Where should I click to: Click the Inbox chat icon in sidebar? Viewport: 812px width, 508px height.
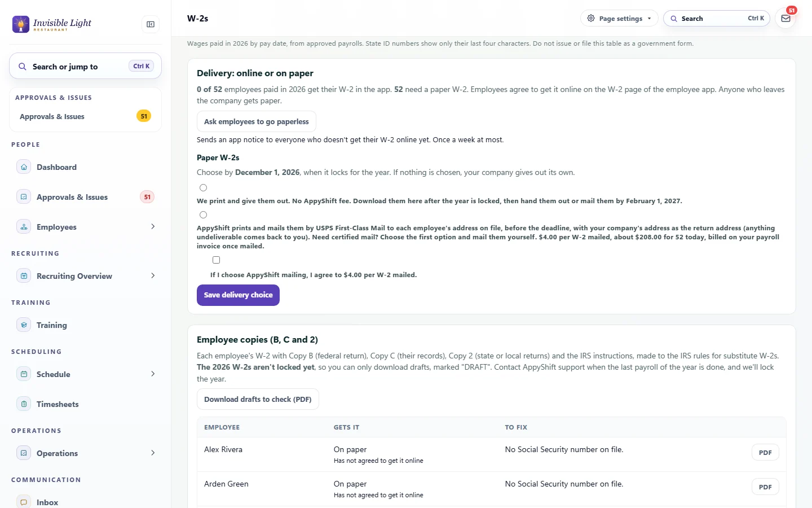[24, 502]
